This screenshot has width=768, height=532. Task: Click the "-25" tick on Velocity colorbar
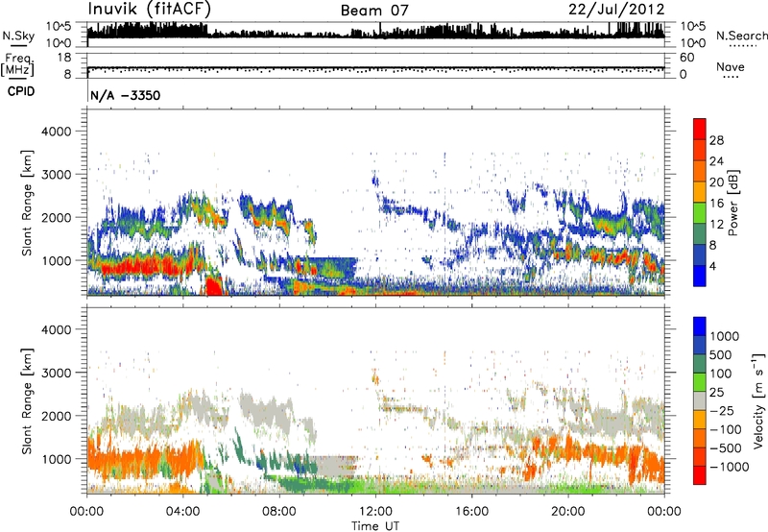tap(721, 410)
